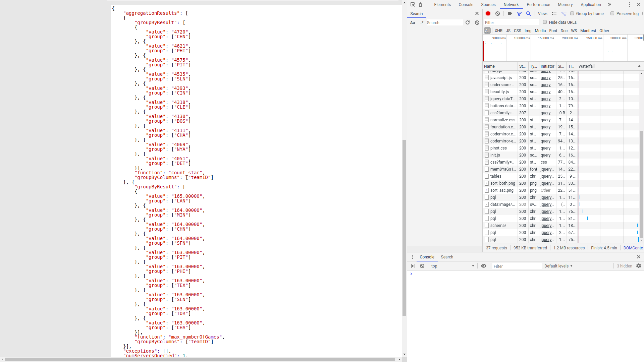
Task: Click the page horizontal scrollbar
Action: pyautogui.click(x=200, y=359)
